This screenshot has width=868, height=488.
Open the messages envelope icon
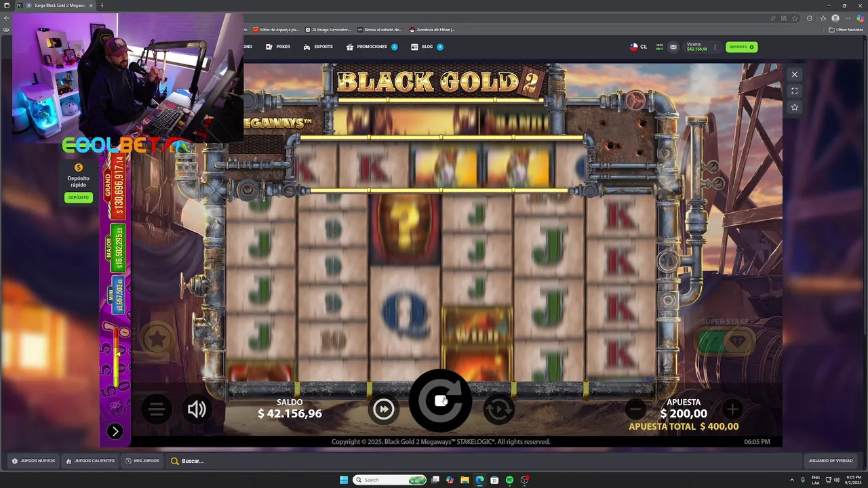coord(673,47)
